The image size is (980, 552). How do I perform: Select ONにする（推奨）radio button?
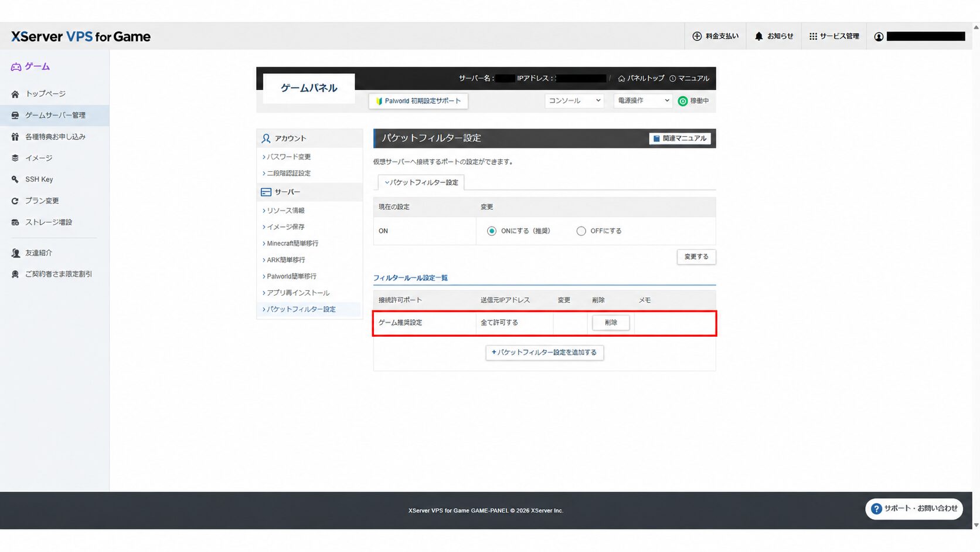(492, 231)
